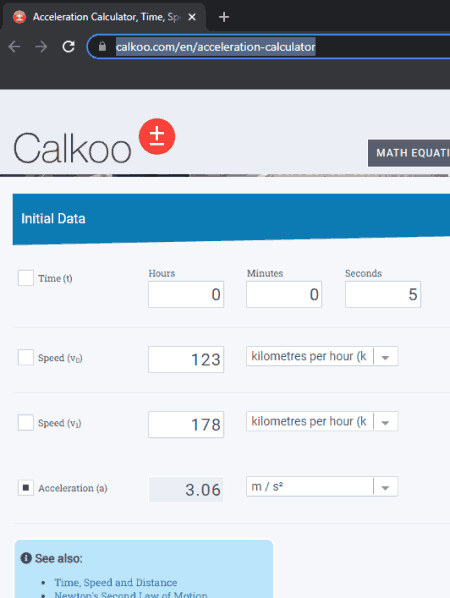Screen dimensions: 450x598
Task: Open Newton's Second Law of Motion link
Action: coord(131,595)
